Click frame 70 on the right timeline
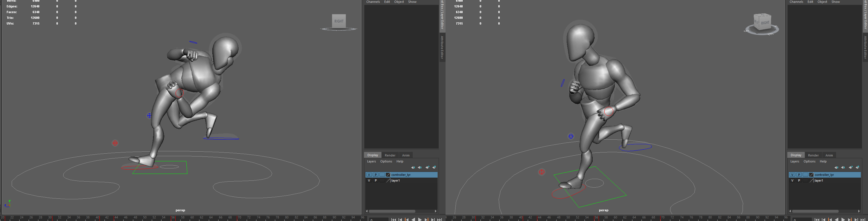868x221 pixels. click(662, 218)
